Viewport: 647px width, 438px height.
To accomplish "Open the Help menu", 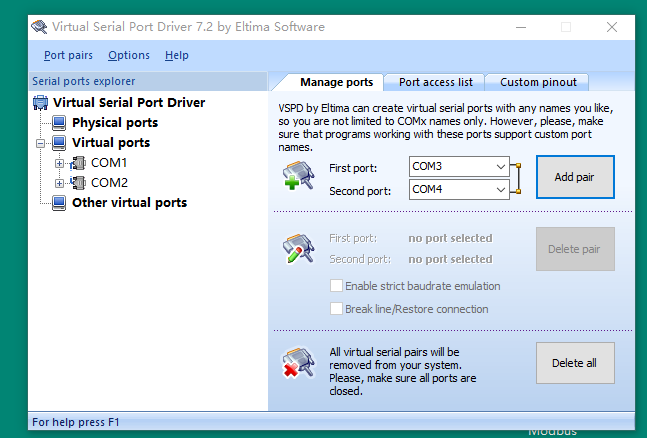I will tap(177, 55).
